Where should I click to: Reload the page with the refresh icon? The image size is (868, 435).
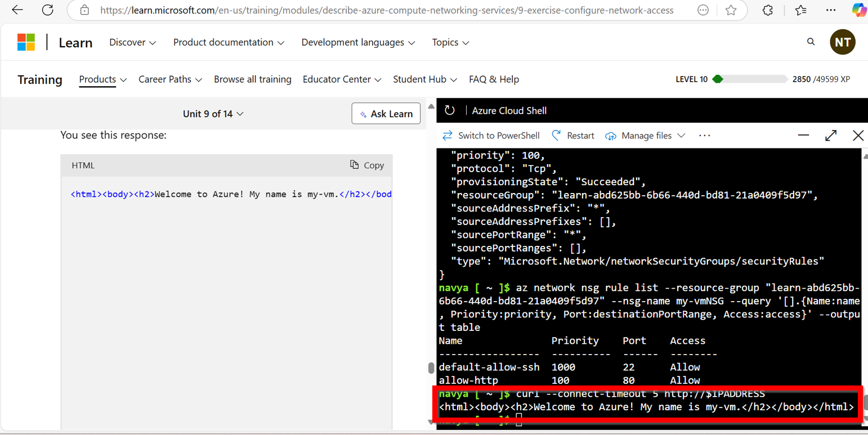(x=48, y=10)
